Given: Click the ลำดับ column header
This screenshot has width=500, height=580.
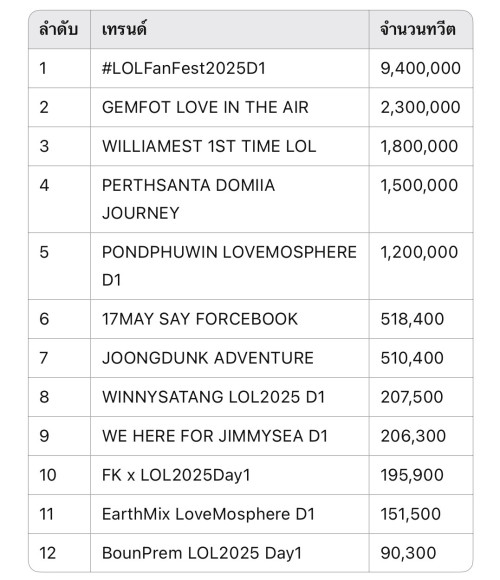Looking at the screenshot, I should click(58, 30).
